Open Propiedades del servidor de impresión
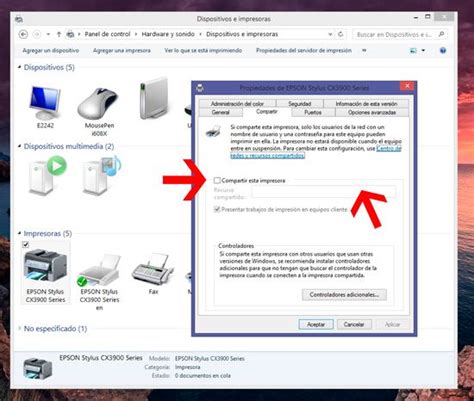Screen dimensions: 474x401 point(304,50)
